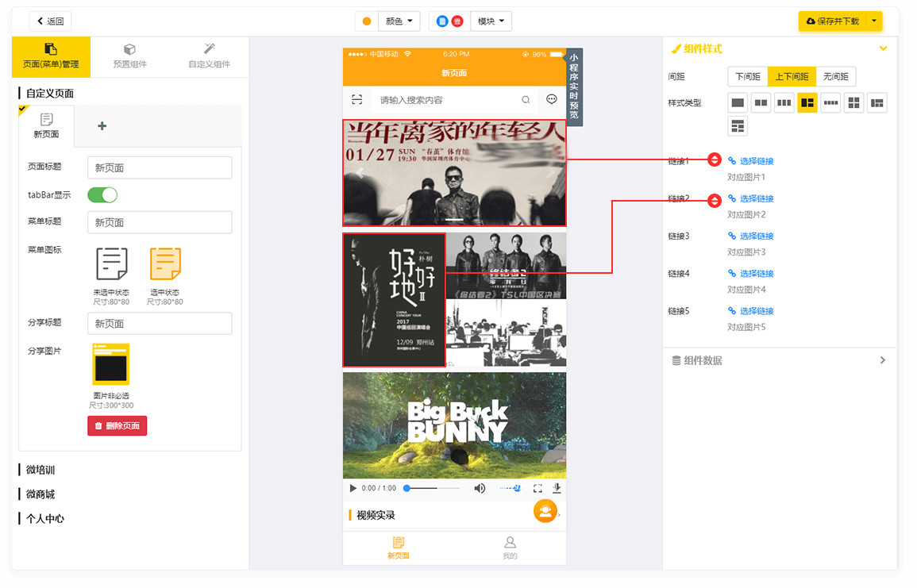The image size is (917, 588).
Task: Open the 颜色 dropdown
Action: click(399, 21)
